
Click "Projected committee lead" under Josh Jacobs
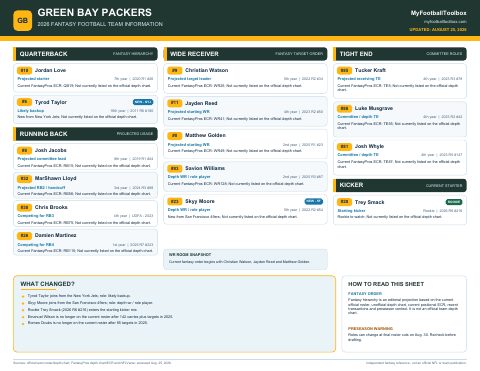coord(42,159)
